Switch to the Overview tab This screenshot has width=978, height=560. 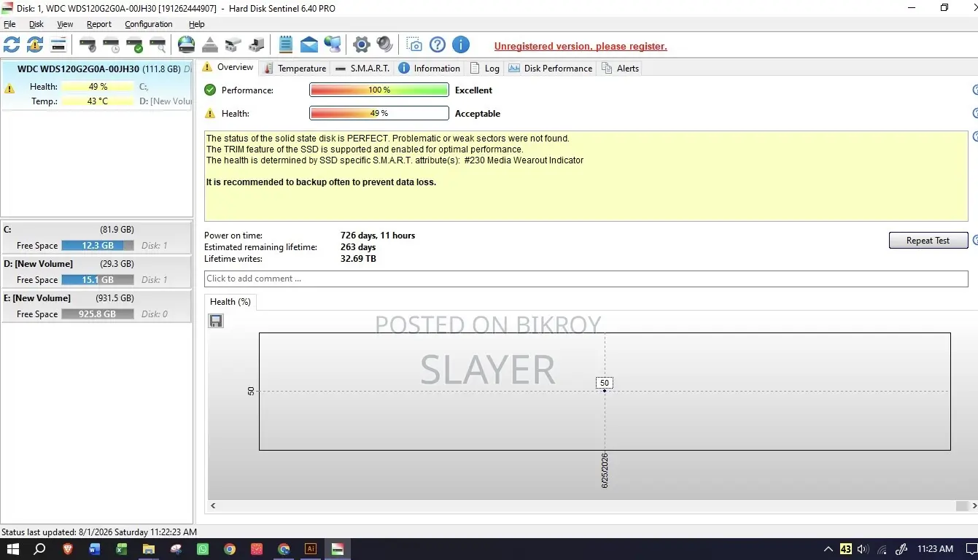pos(228,67)
